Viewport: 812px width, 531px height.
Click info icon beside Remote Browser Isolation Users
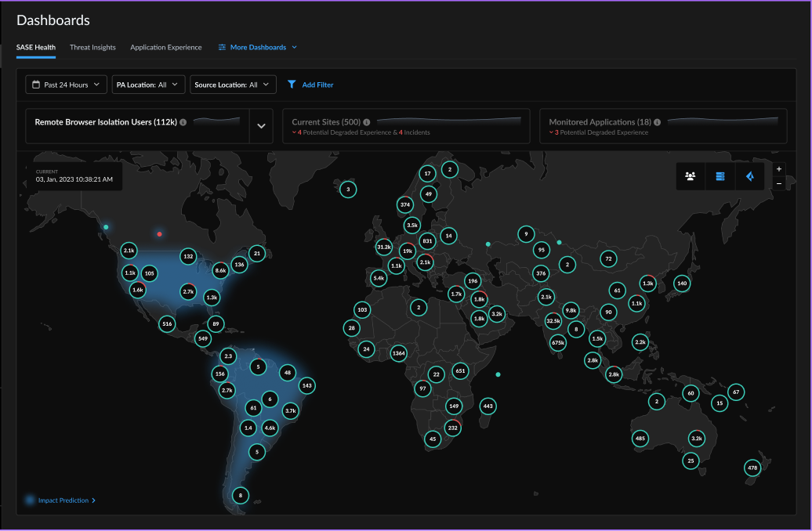(183, 122)
